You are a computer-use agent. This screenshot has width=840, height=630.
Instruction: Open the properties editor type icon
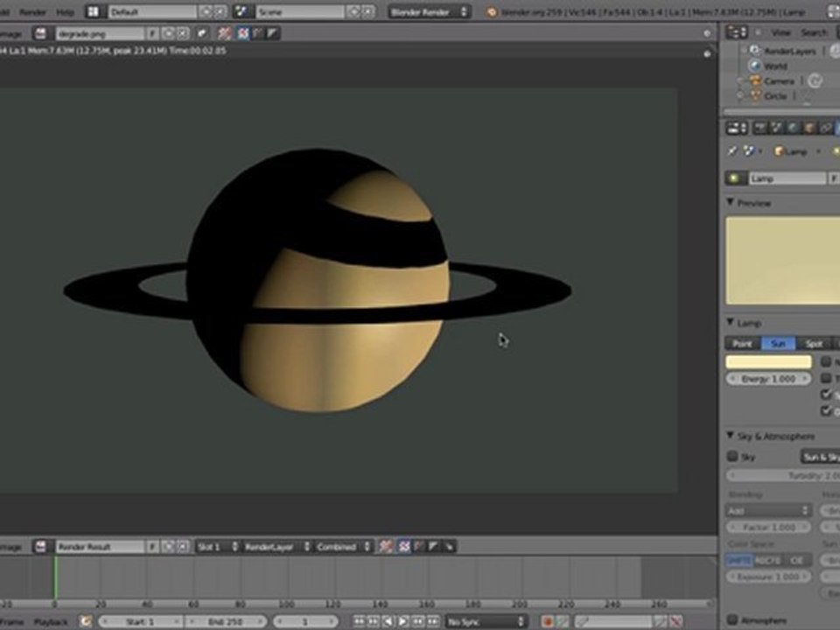coord(737,128)
